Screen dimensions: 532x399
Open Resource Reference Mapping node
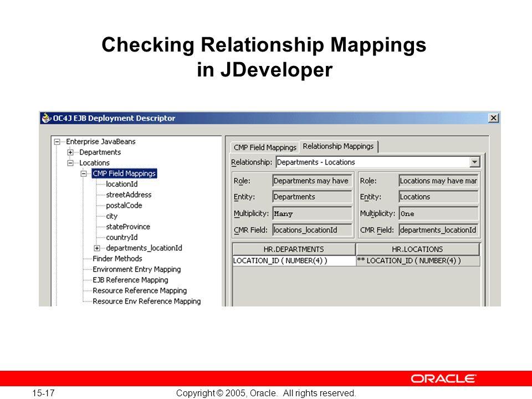[140, 291]
